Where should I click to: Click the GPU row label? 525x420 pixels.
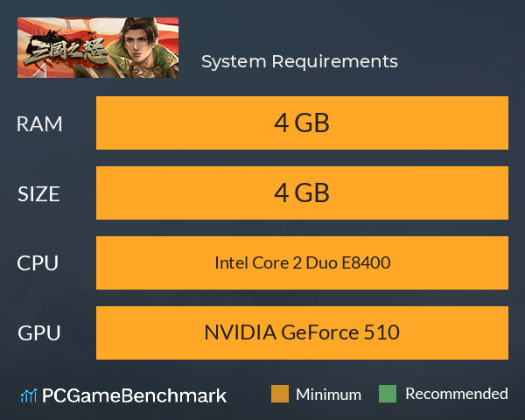[39, 333]
